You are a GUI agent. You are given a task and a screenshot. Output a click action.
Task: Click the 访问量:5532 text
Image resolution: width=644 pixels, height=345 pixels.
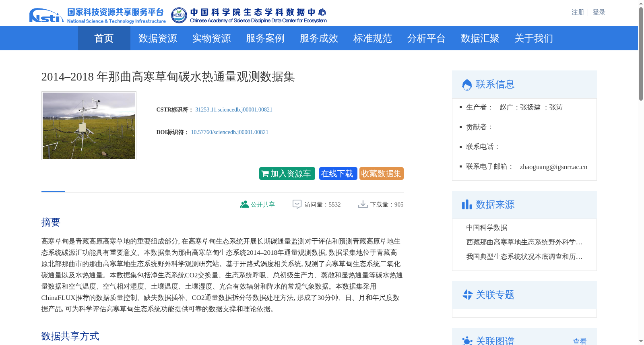click(322, 205)
